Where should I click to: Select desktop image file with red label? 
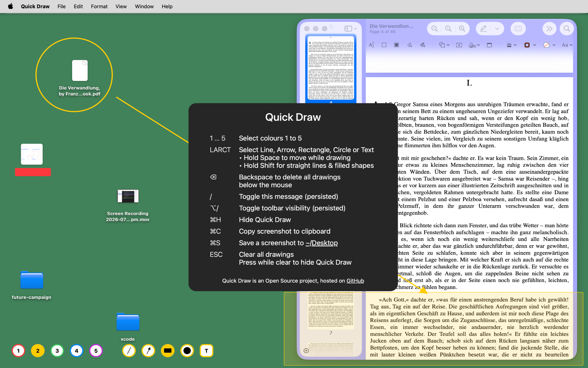pyautogui.click(x=32, y=154)
